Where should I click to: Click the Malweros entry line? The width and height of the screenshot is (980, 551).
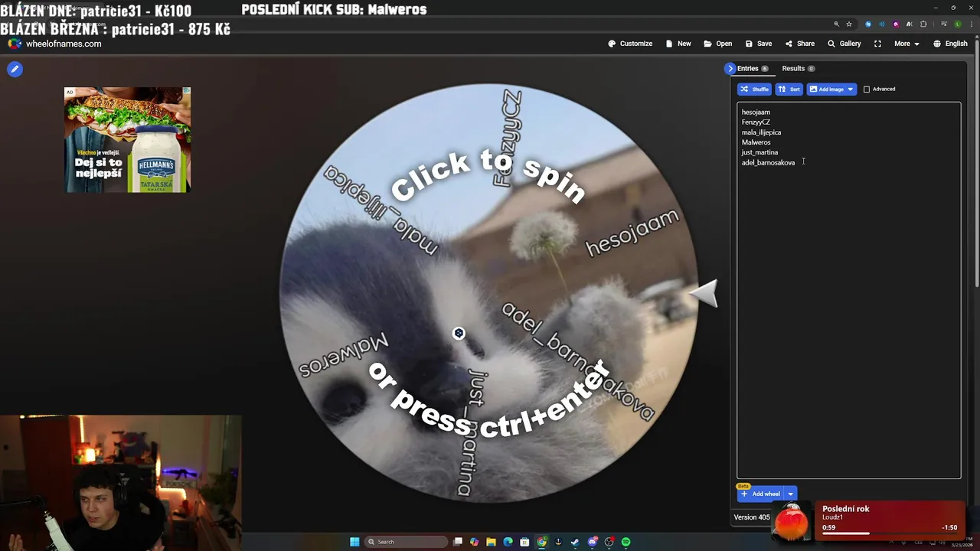click(x=756, y=142)
